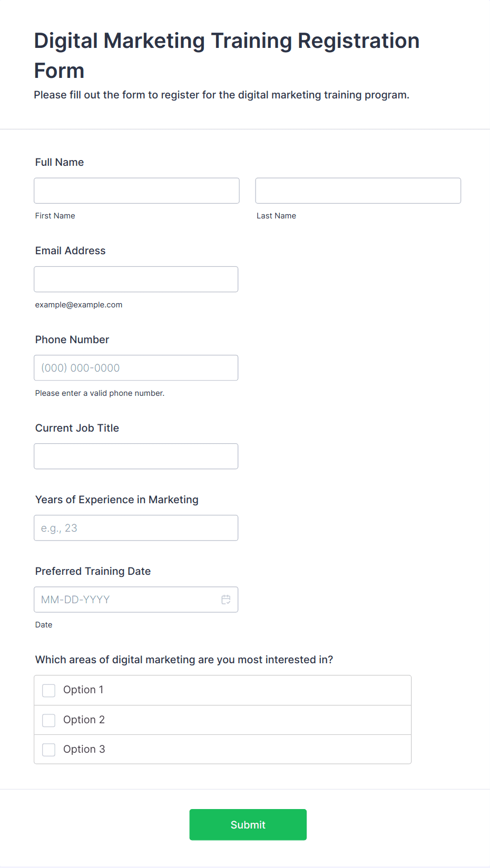Click the Phone Number label
The height and width of the screenshot is (868, 490).
tap(72, 340)
